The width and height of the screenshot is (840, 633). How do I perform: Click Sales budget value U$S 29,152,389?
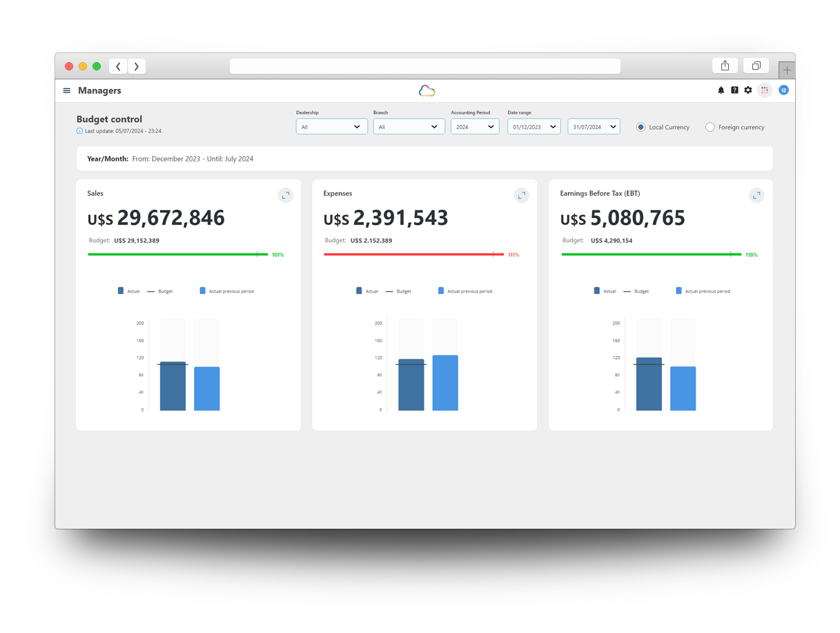point(137,241)
